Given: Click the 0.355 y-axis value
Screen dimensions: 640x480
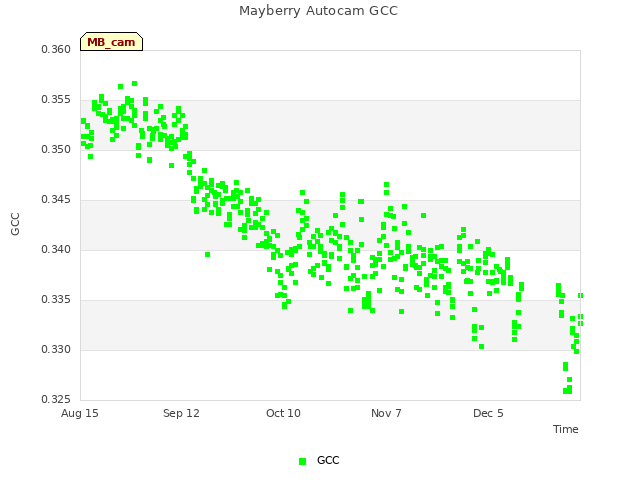Looking at the screenshot, I should pyautogui.click(x=56, y=100).
